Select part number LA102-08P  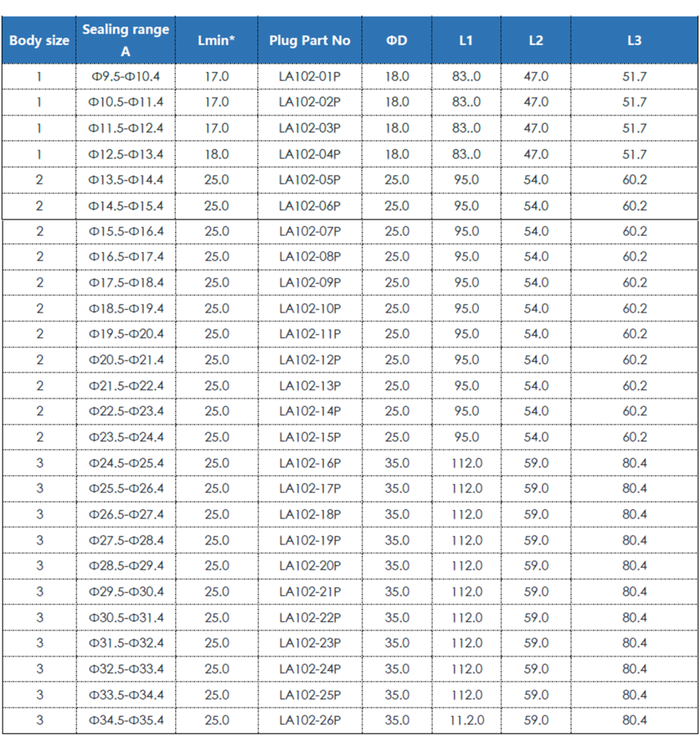tap(310, 256)
